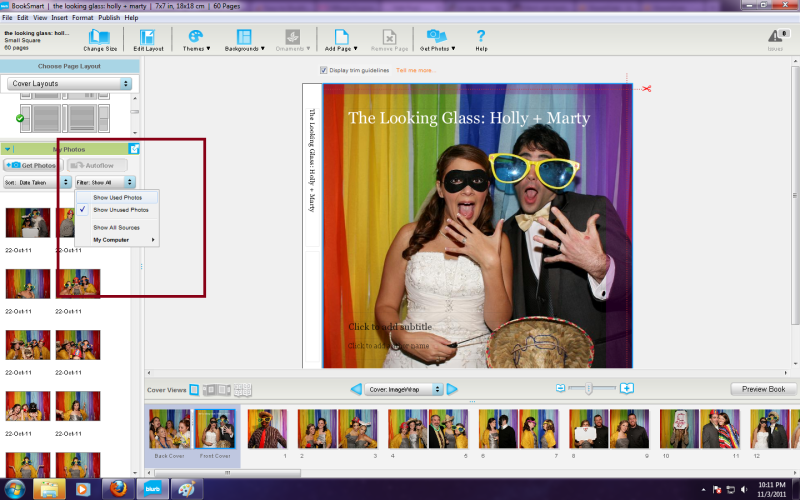This screenshot has height=500, width=800.
Task: Select the Back Cover thumbnail
Action: click(169, 429)
